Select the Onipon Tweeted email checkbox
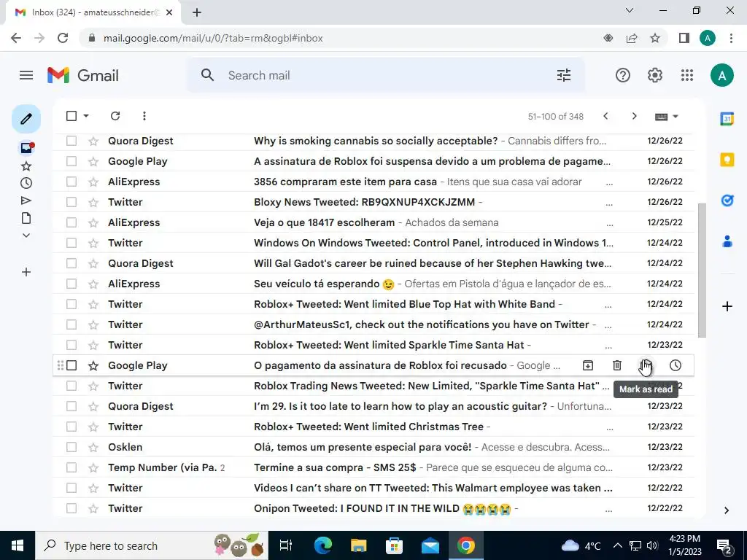This screenshot has width=747, height=560. [x=71, y=508]
